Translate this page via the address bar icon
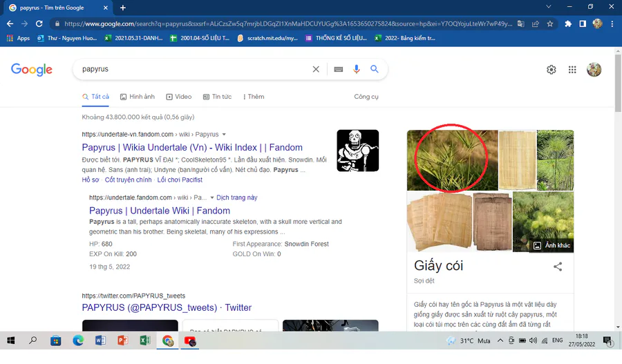622x364 pixels. [521, 23]
